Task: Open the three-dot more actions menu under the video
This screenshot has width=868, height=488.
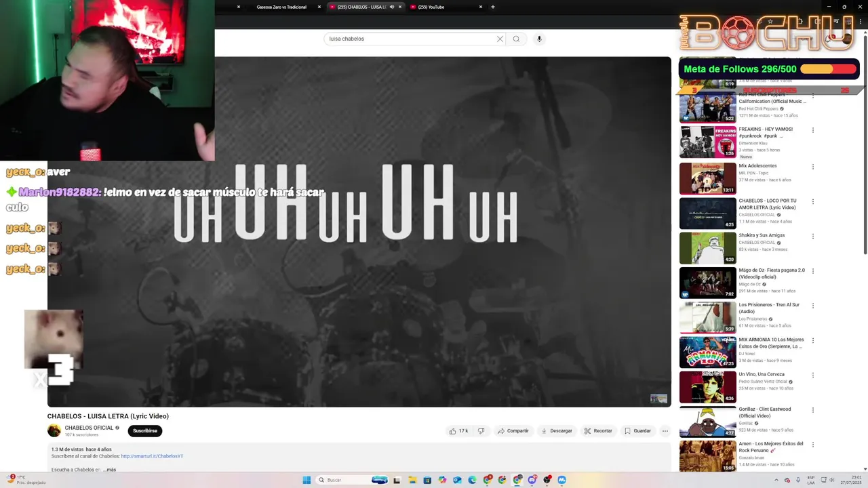Action: click(665, 431)
